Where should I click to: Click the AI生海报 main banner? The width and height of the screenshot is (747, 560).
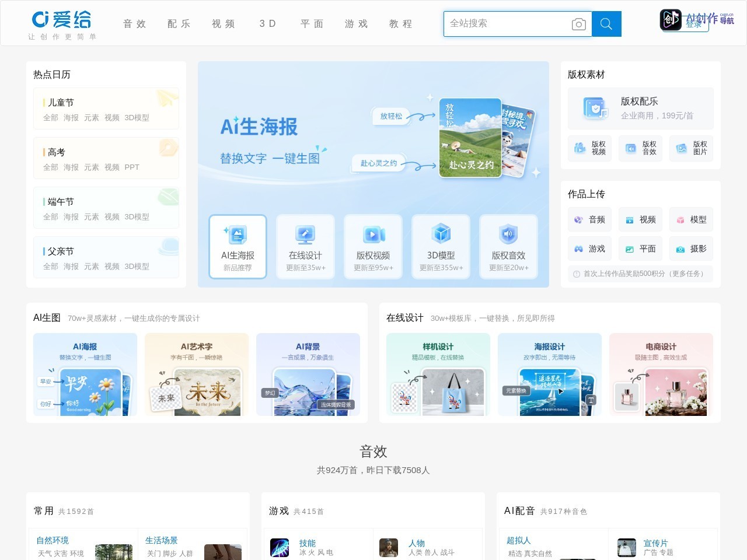point(373,137)
